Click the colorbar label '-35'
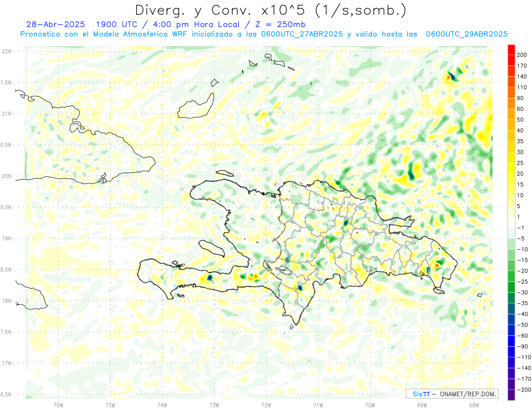 click(523, 304)
